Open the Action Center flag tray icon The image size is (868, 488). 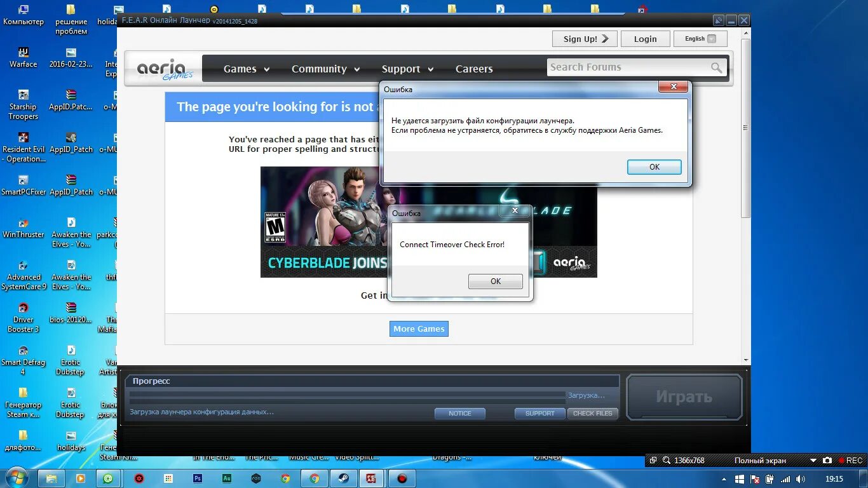[x=755, y=479]
